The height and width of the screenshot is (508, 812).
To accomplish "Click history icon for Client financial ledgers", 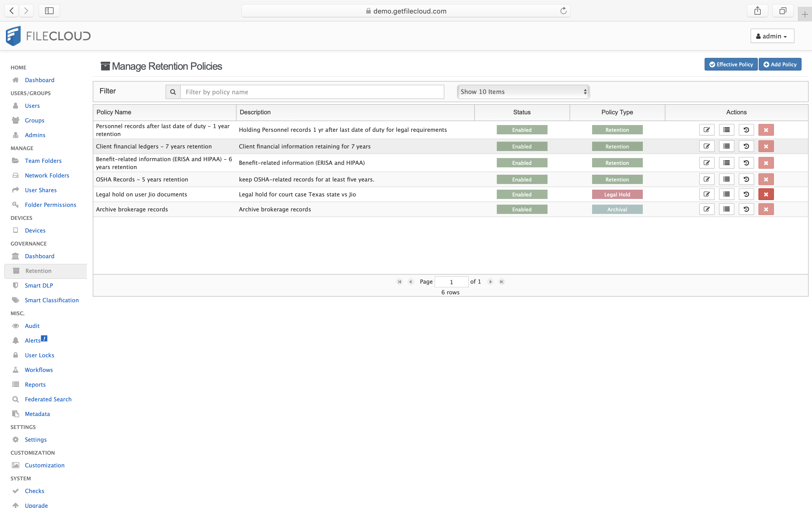I will (x=746, y=146).
